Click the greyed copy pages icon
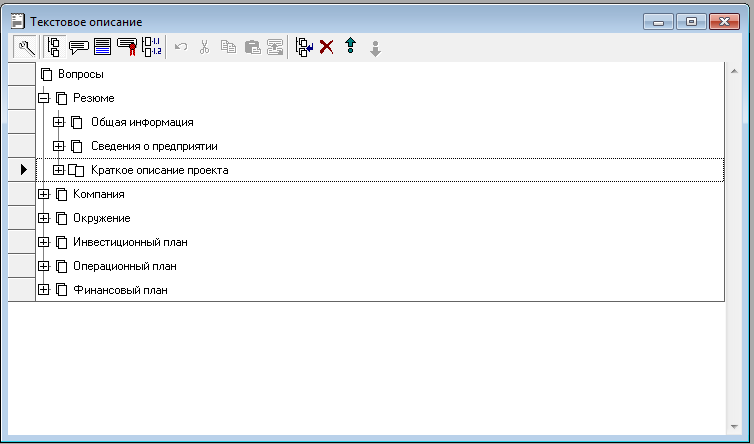This screenshot has height=444, width=754. coord(228,47)
